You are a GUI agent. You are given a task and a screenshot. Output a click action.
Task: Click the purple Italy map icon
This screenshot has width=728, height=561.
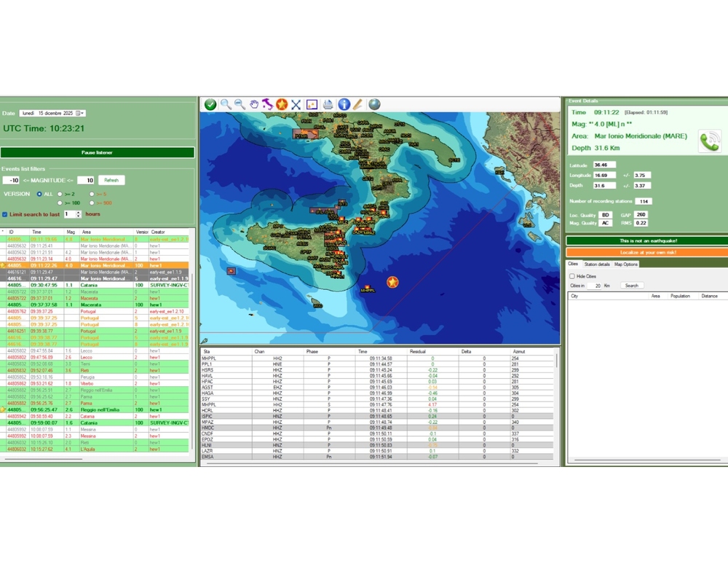click(268, 105)
